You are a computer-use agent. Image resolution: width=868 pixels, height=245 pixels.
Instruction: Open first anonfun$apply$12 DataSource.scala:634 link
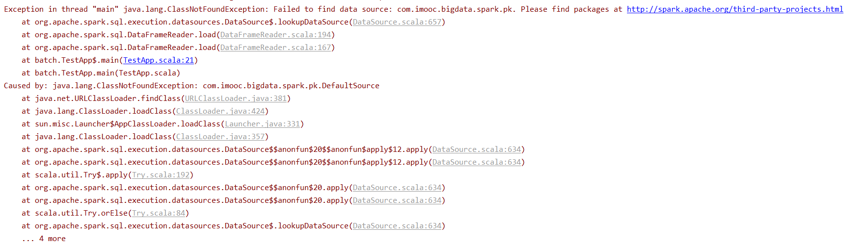pyautogui.click(x=477, y=149)
